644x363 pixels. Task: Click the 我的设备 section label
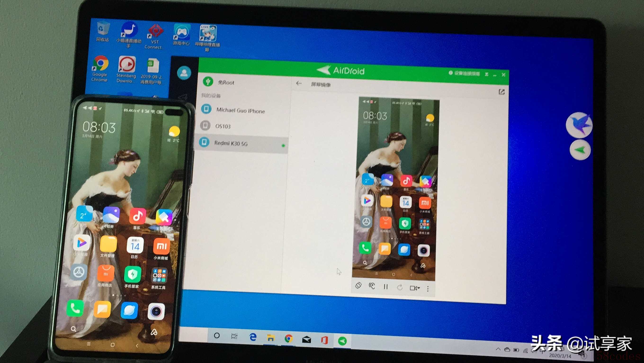coord(211,95)
